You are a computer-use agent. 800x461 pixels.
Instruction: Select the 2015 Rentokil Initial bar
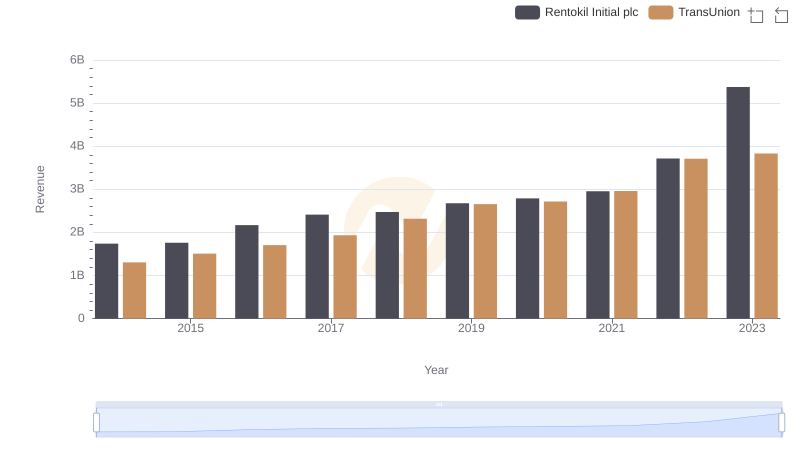(177, 280)
